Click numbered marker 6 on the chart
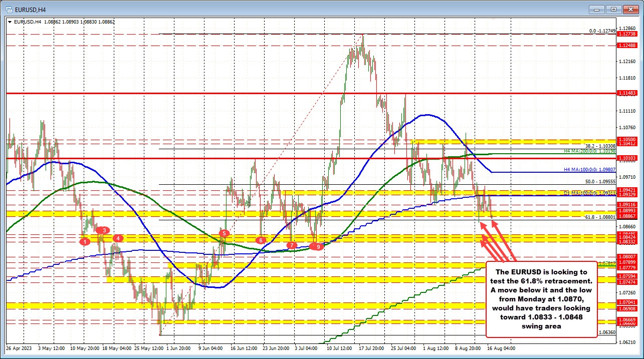The height and width of the screenshot is (359, 644). coord(261,240)
